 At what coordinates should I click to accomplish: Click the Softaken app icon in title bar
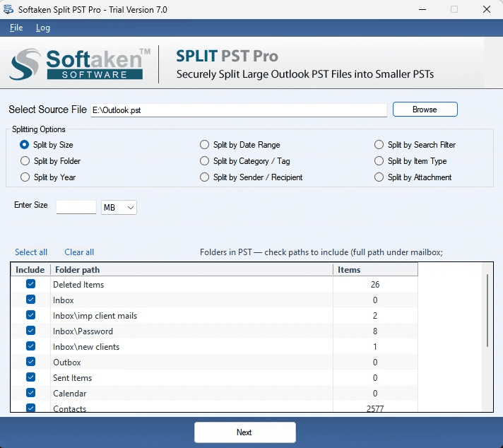point(8,10)
